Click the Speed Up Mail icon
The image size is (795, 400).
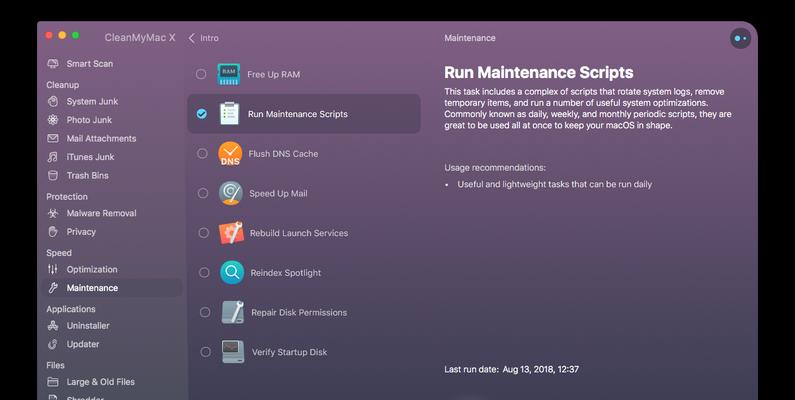(231, 193)
